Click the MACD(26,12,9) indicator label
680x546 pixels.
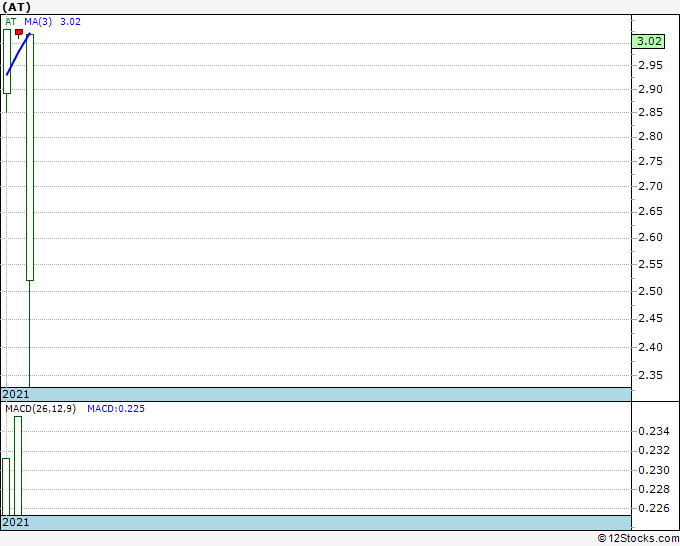[40, 409]
